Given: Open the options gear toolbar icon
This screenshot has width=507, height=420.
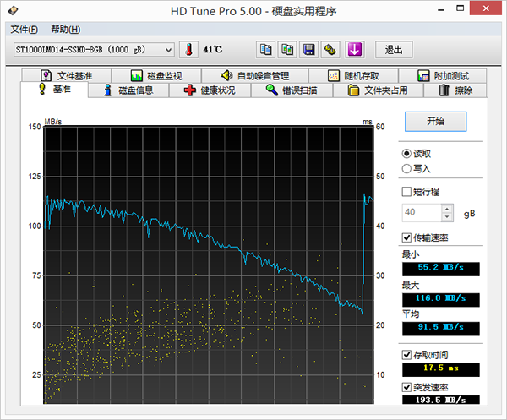Looking at the screenshot, I should click(x=330, y=50).
